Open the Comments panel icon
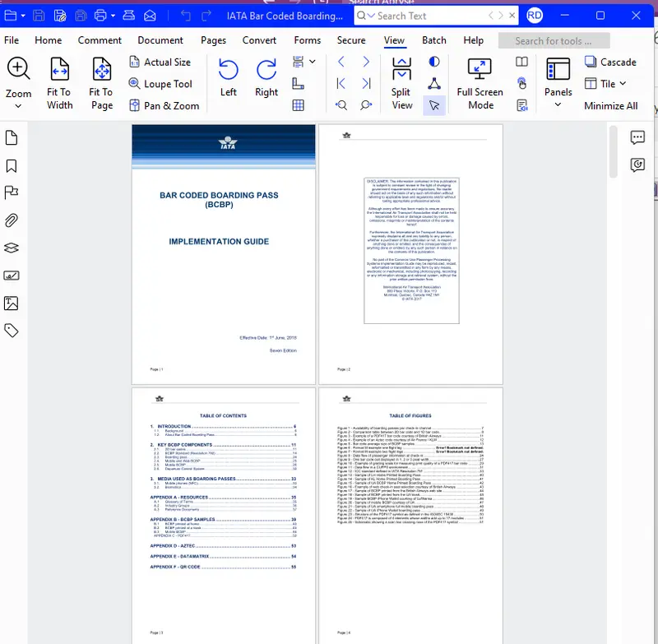Image resolution: width=658 pixels, height=644 pixels. (x=637, y=137)
